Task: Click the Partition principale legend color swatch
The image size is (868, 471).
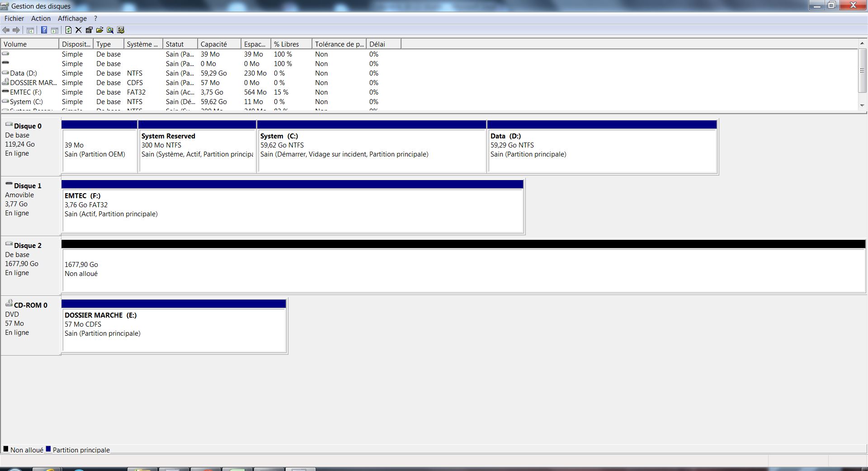Action: tap(48, 449)
